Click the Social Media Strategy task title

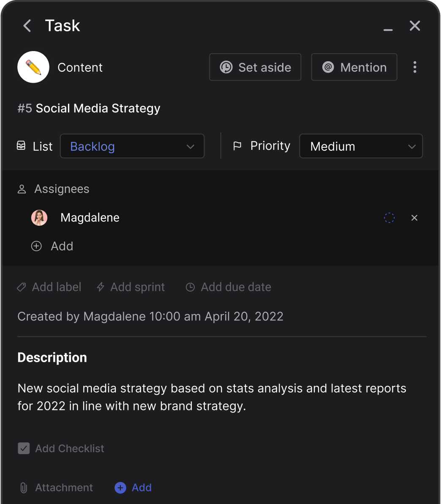98,108
